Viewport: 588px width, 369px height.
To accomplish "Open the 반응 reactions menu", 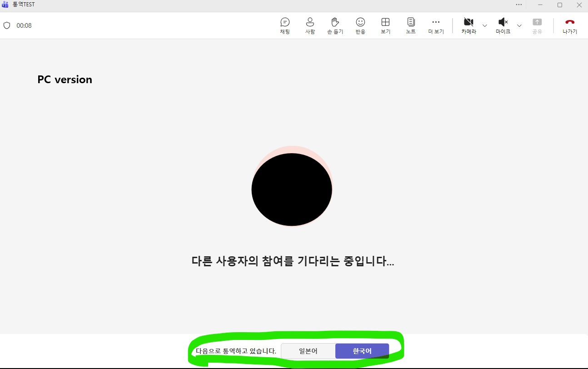I will pos(360,26).
